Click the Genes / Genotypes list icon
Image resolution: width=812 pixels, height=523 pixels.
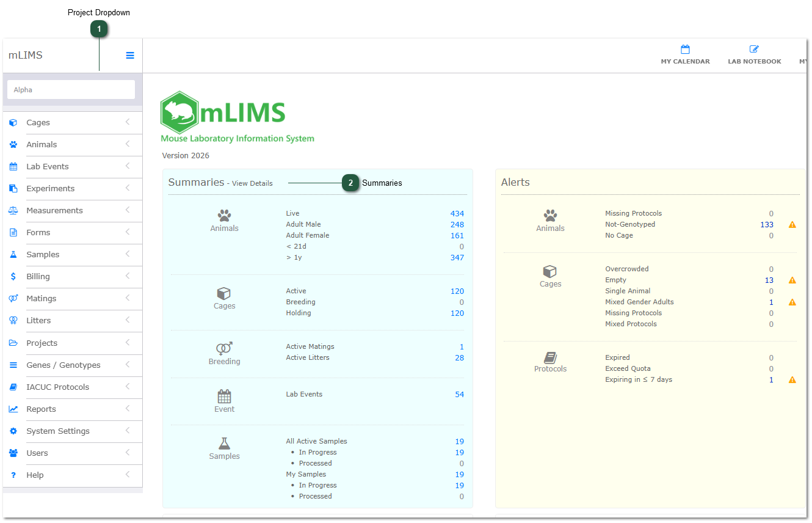pos(13,365)
